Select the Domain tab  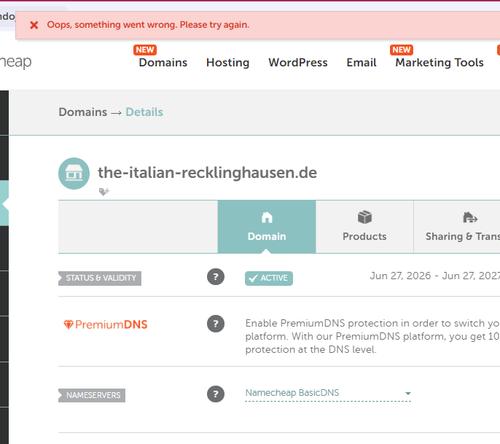click(x=267, y=227)
